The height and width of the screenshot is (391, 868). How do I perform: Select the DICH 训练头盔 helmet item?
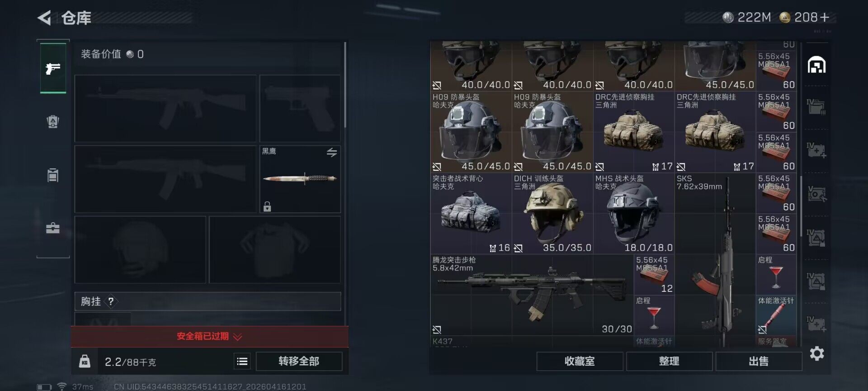(x=552, y=213)
